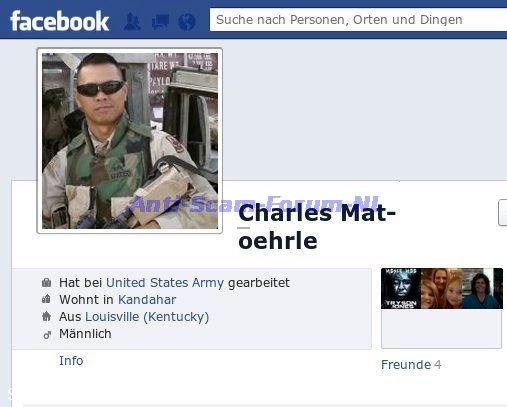Click the facebook logo
Viewport: 507px width, 407px height.
tap(59, 21)
